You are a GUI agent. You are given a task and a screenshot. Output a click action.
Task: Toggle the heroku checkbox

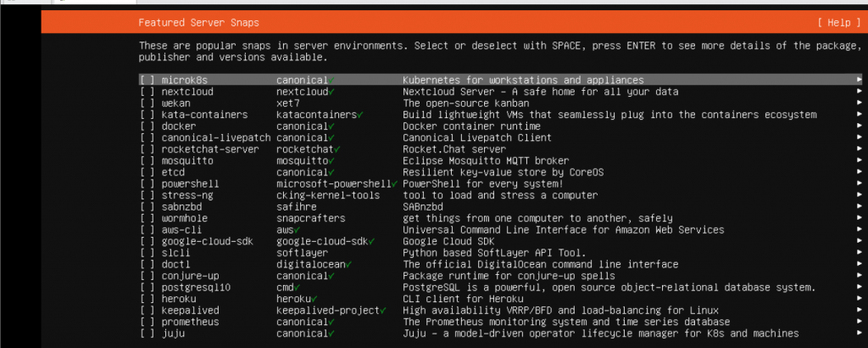tap(147, 299)
